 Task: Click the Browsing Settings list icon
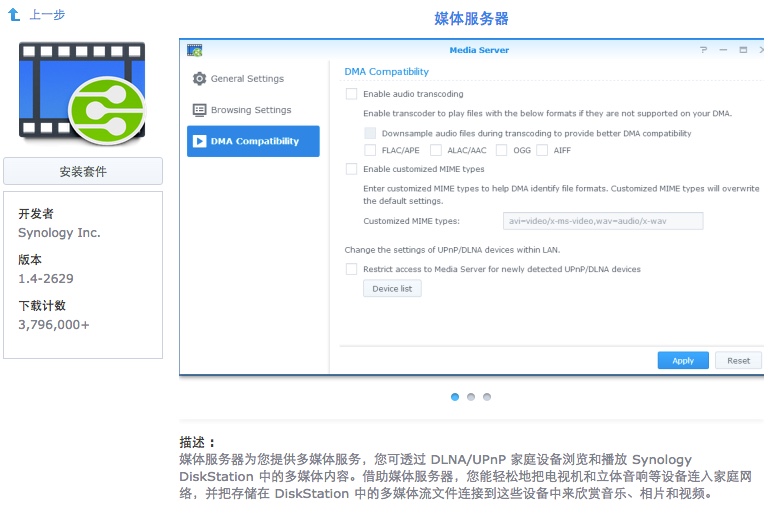(199, 110)
